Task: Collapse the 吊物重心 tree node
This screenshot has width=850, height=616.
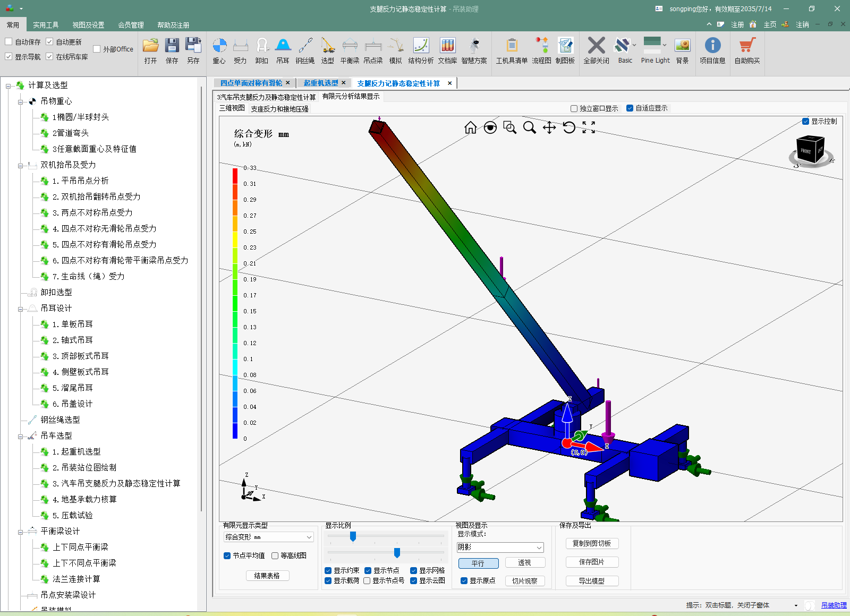Action: pyautogui.click(x=20, y=101)
